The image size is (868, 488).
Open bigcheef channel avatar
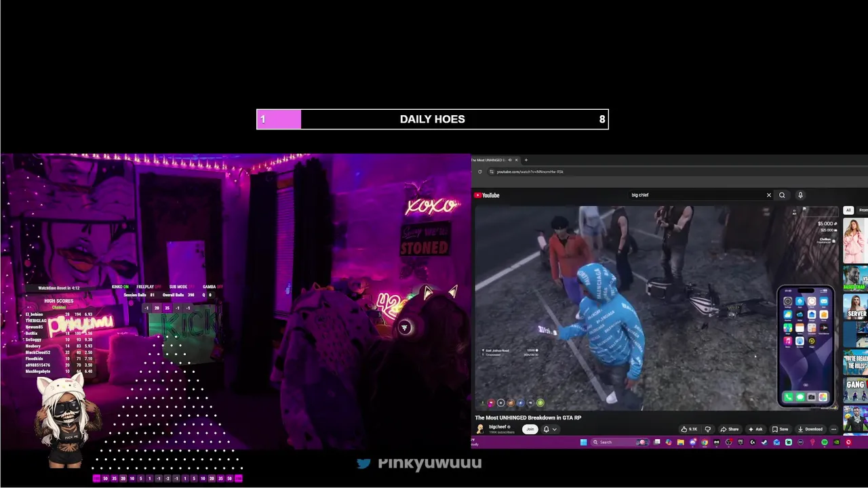pos(480,429)
